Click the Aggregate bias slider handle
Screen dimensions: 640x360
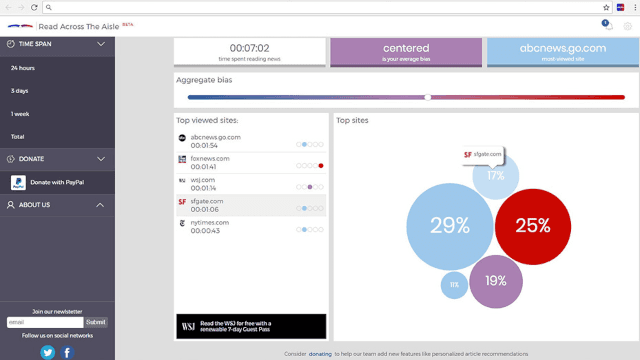point(427,97)
